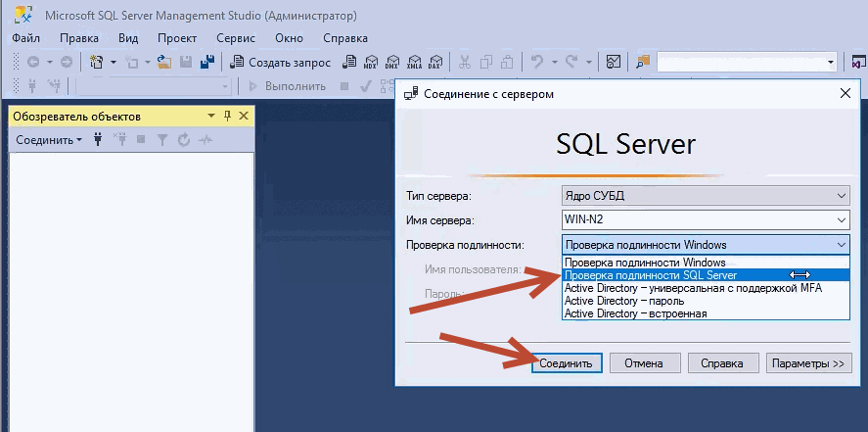868x432 pixels.
Task: Click the Redo arrow icon
Action: 571,62
